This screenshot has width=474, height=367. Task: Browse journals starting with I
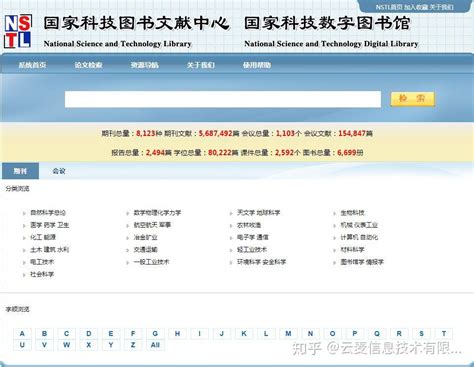tap(200, 334)
